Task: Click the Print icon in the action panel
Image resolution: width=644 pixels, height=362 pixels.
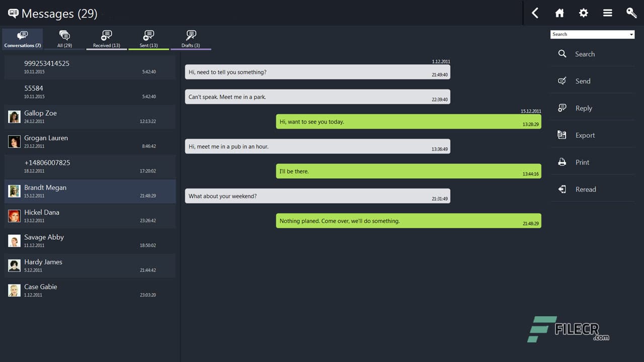Action: [x=562, y=162]
